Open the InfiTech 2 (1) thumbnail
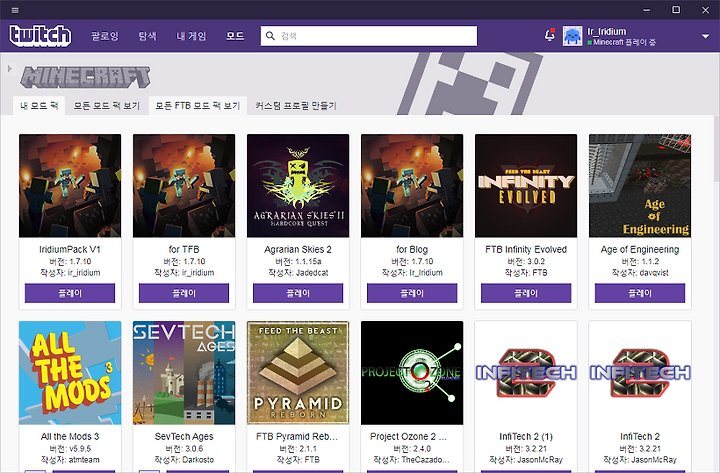Viewport: 720px width, 473px height. [526, 372]
